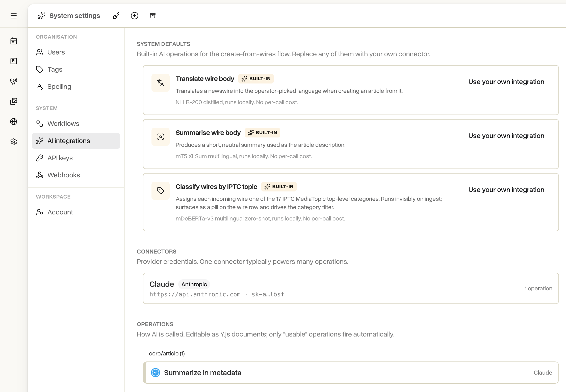Use your own integration for Classify wires

tap(506, 190)
